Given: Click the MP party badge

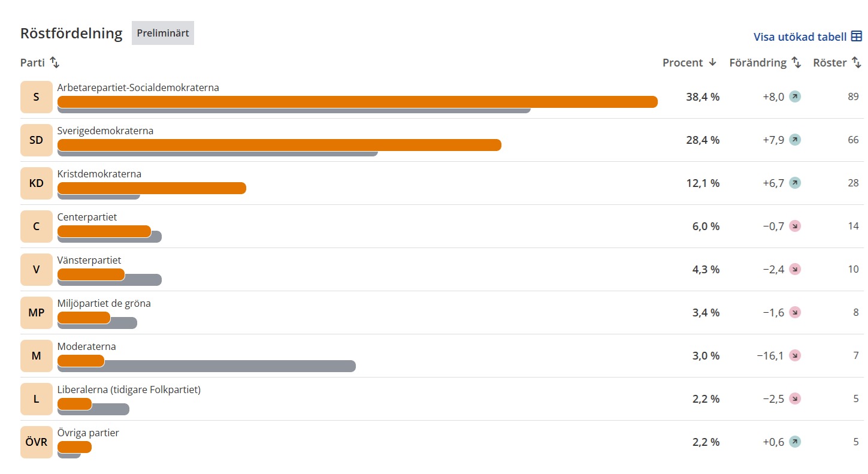Looking at the screenshot, I should (x=37, y=312).
